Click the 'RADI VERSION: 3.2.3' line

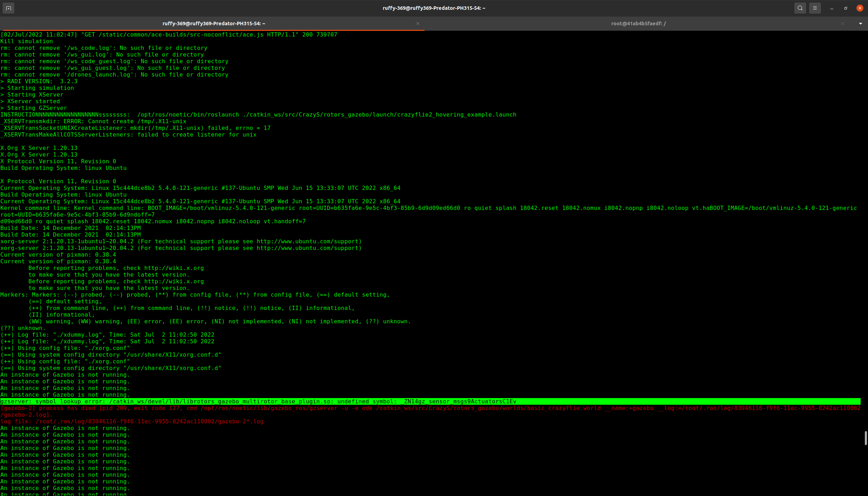click(x=39, y=81)
